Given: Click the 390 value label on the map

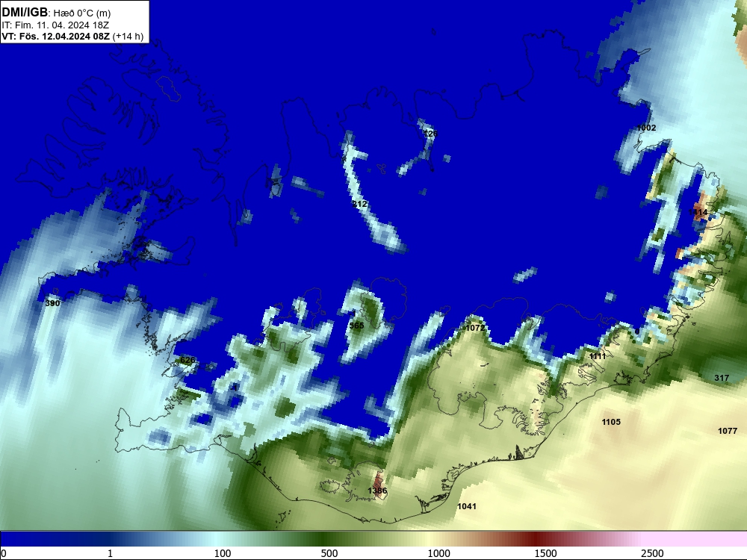Looking at the screenshot, I should (52, 303).
